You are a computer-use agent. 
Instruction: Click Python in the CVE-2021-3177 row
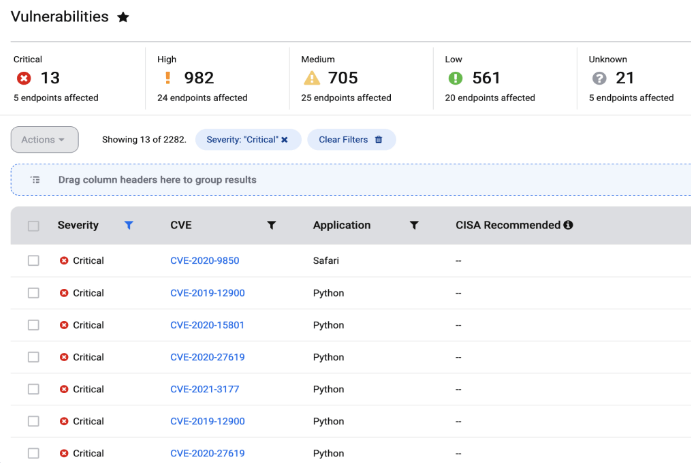(328, 389)
